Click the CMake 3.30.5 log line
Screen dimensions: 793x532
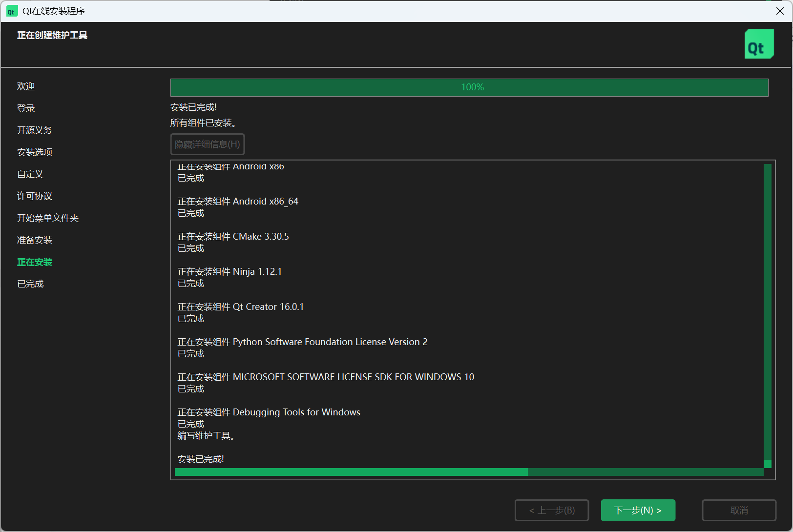[x=233, y=237]
